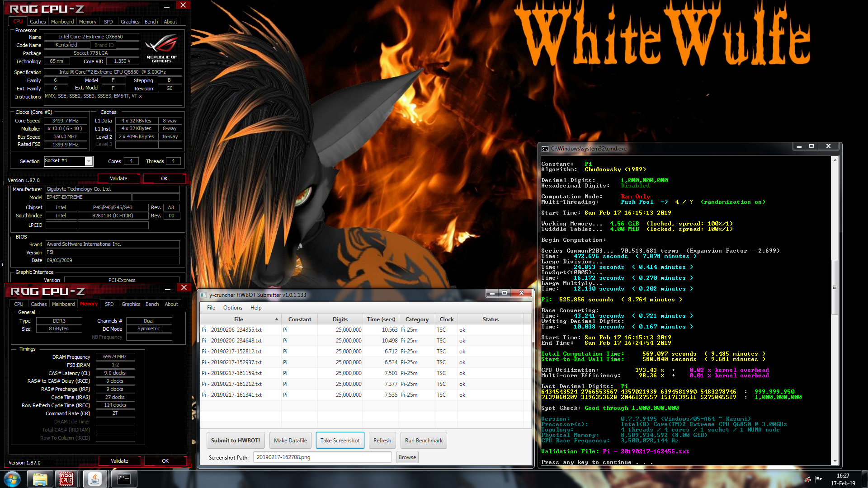The image size is (868, 488).
Task: Click the Run Benchmark button
Action: [x=424, y=441]
